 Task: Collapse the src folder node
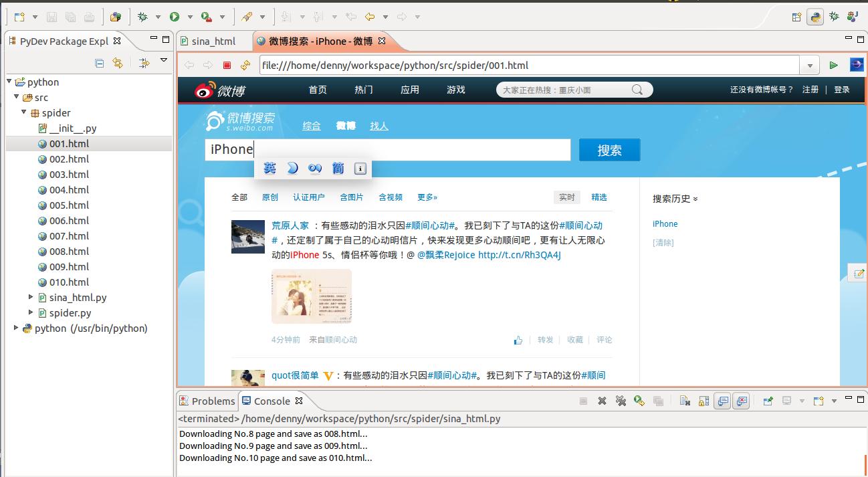pos(17,97)
